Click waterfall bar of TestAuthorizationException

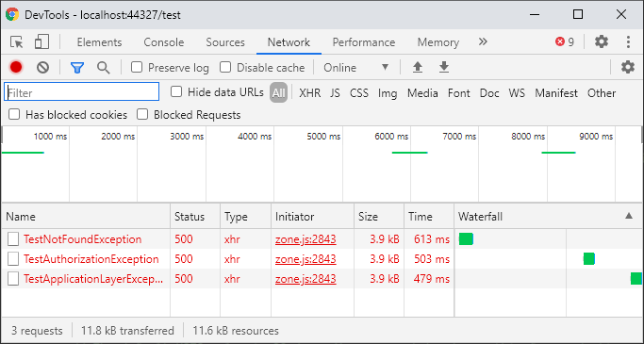coord(589,258)
